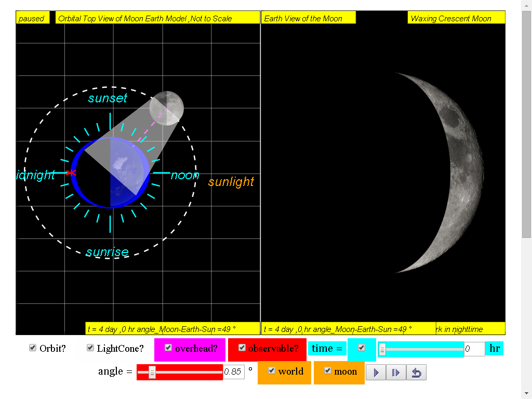Click the page vertical scrollbar thumb
The height and width of the screenshot is (399, 532).
[527, 124]
